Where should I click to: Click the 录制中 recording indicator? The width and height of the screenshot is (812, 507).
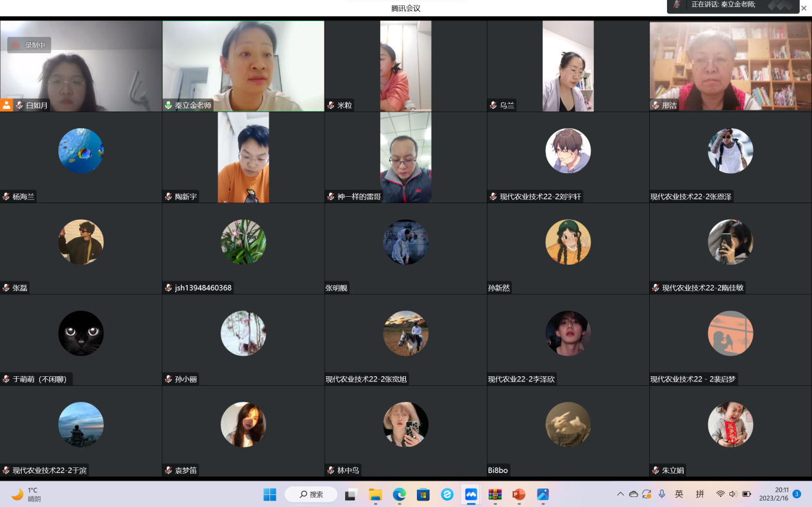[x=30, y=45]
